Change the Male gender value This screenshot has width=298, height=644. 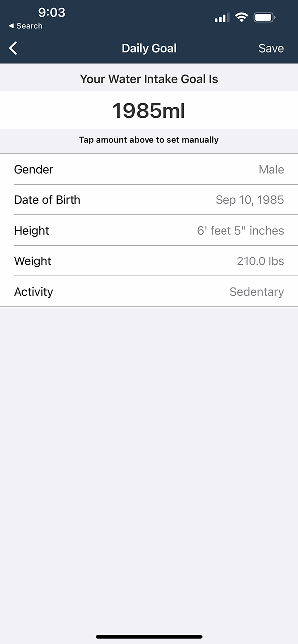coord(271,169)
